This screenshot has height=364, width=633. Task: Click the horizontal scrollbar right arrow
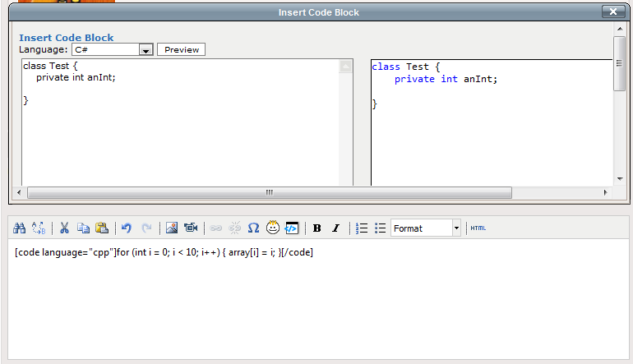coord(605,193)
